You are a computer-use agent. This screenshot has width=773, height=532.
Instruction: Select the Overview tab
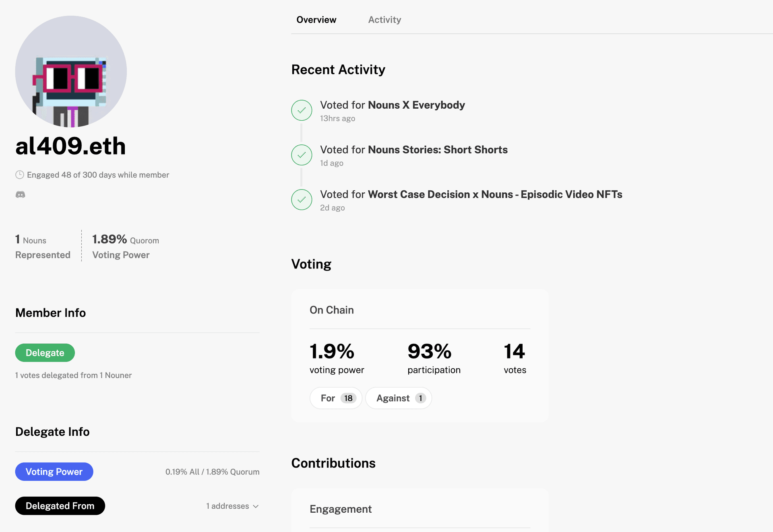pyautogui.click(x=316, y=20)
